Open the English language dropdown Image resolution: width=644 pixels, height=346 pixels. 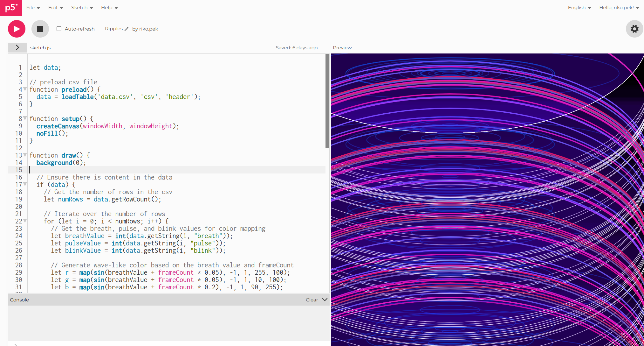[x=579, y=8]
